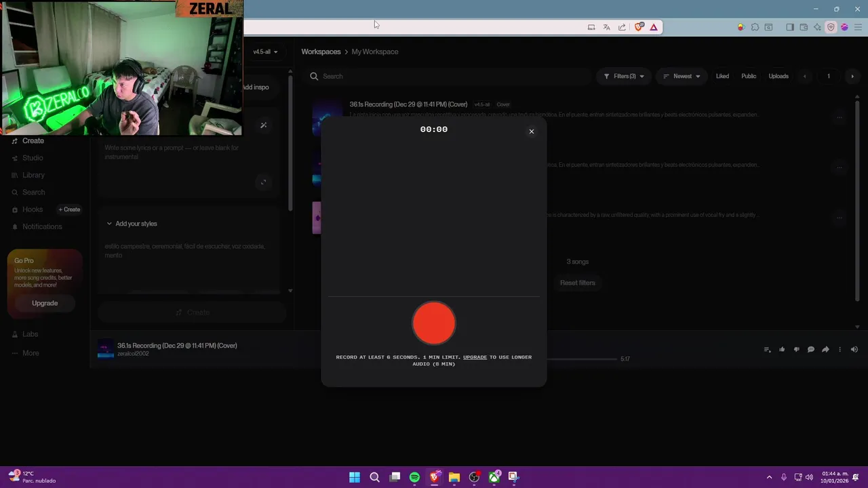Click the Add inspo button
Viewport: 868px width, 488px height.
tap(256, 87)
